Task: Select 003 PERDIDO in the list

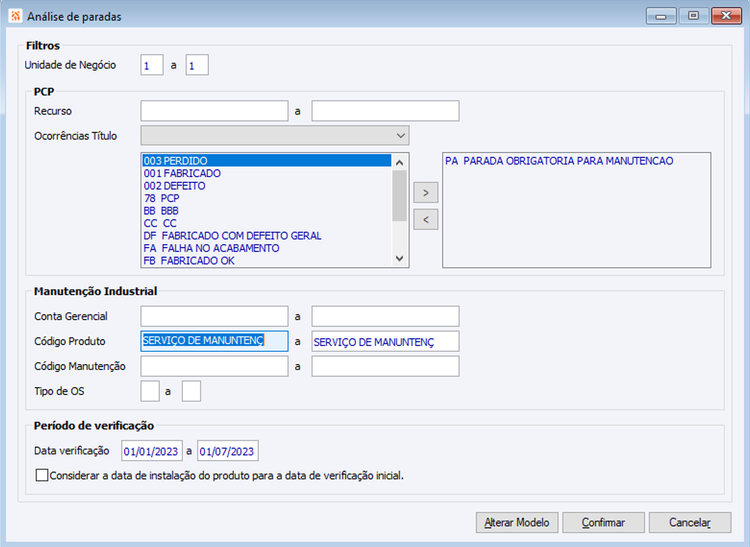Action: (266, 161)
